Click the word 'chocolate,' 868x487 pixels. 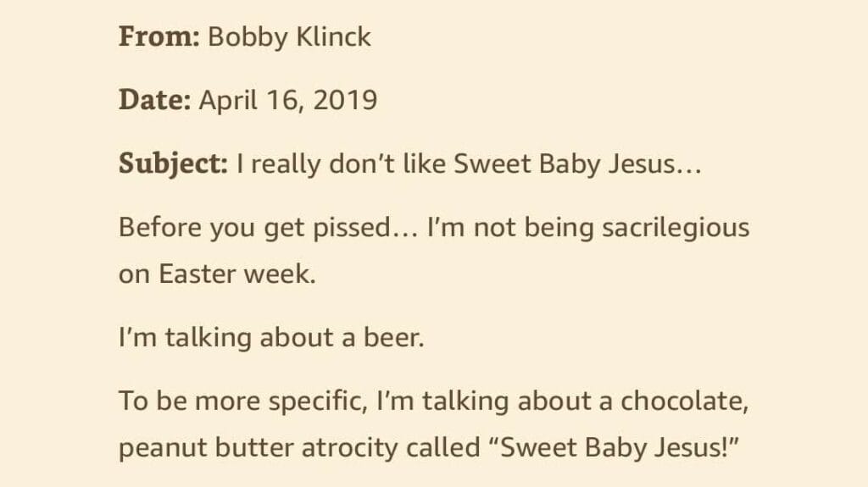(685, 401)
